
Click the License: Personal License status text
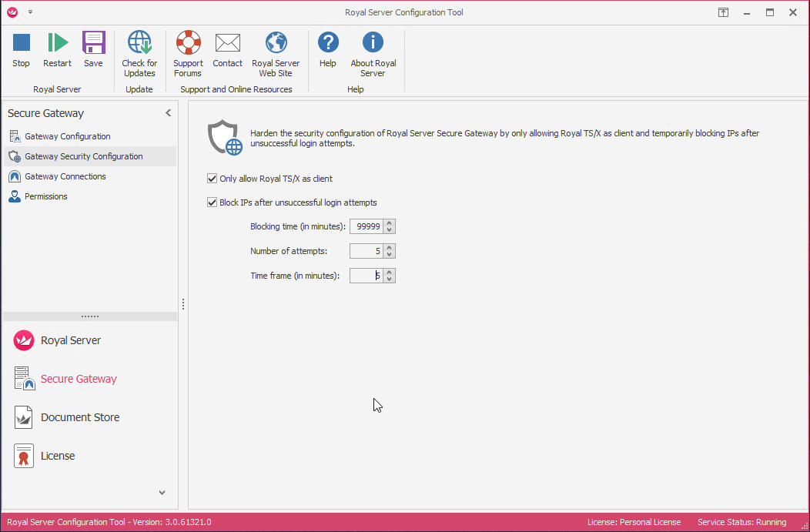(634, 522)
